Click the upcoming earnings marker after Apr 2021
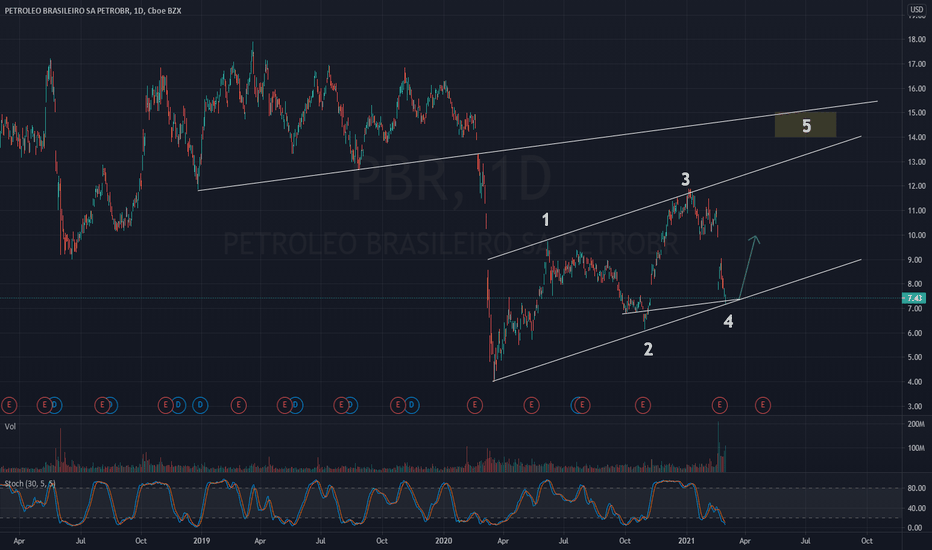The image size is (932, 550). (763, 406)
